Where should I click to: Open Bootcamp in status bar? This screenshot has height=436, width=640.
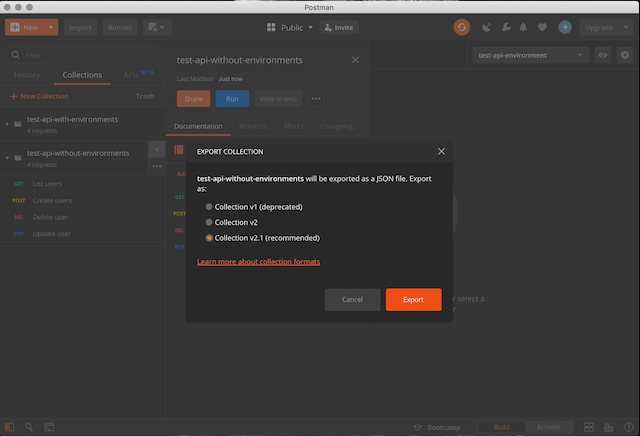(x=437, y=427)
